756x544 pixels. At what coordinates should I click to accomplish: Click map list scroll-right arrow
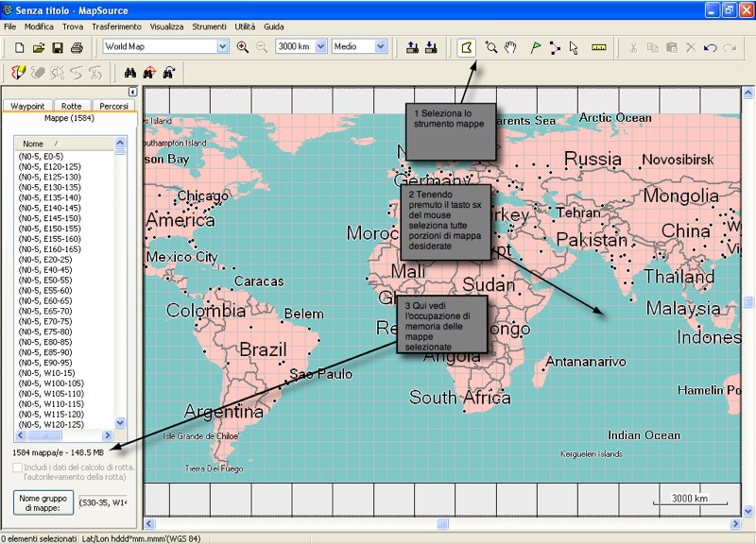(x=108, y=435)
